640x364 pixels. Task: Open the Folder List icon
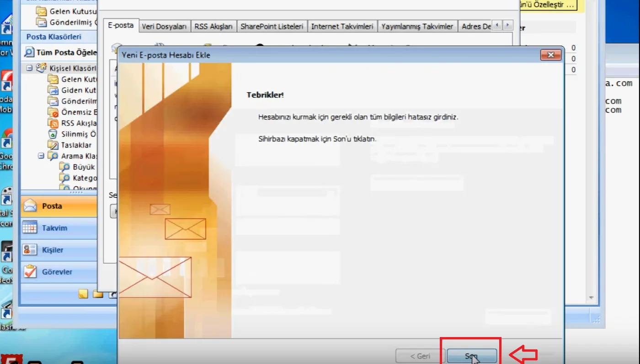pos(98,294)
